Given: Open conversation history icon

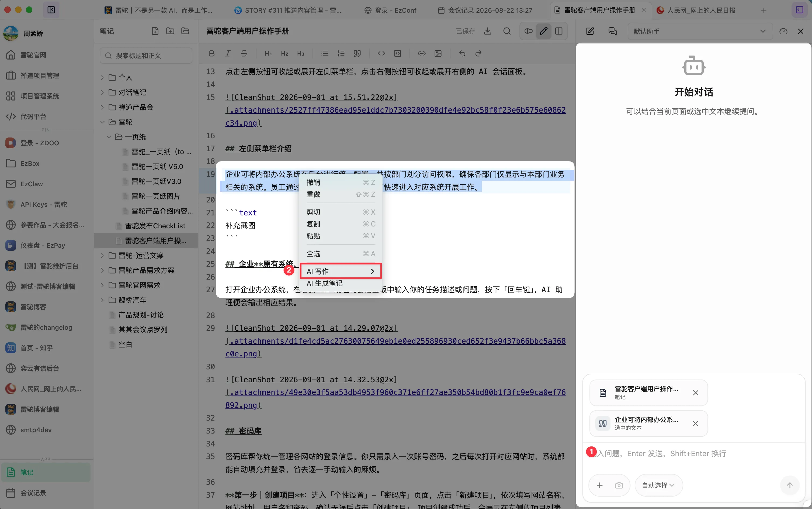Looking at the screenshot, I should [x=613, y=31].
